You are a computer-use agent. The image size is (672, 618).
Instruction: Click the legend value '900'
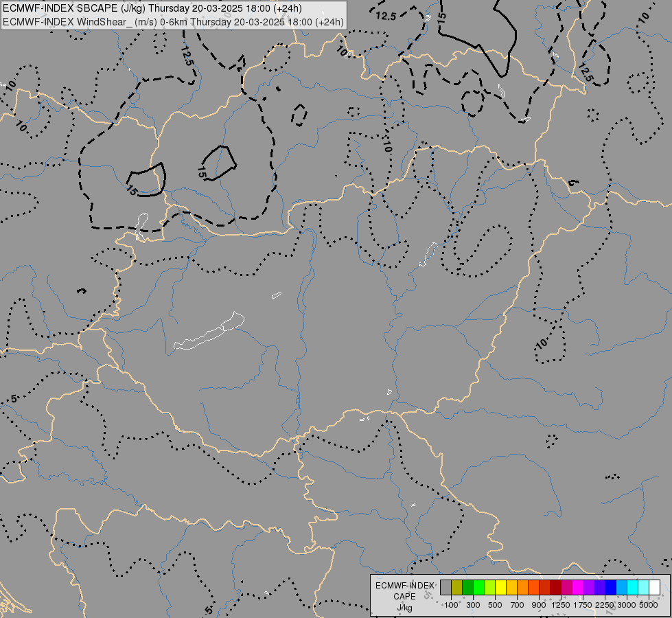click(539, 605)
